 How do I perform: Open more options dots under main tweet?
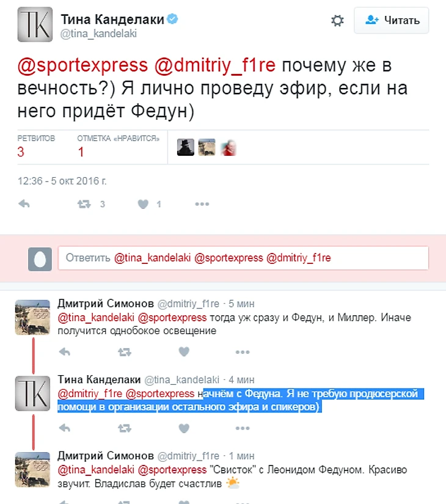tap(202, 204)
